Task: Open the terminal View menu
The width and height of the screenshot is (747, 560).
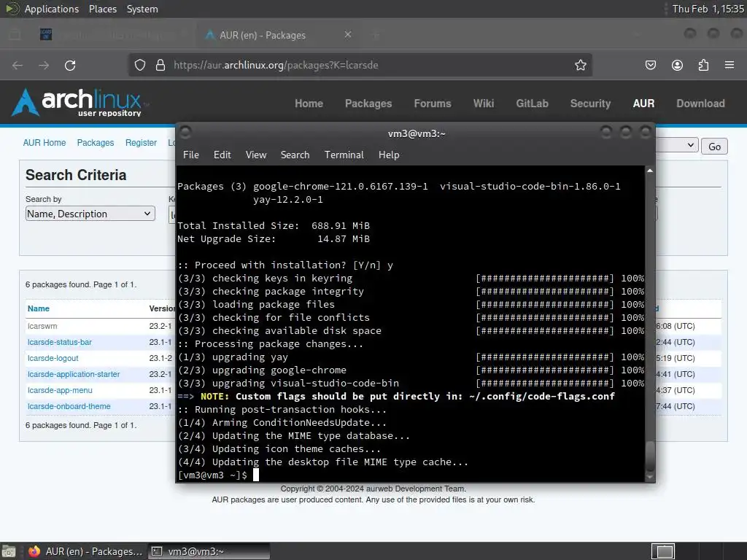Action: pos(256,155)
